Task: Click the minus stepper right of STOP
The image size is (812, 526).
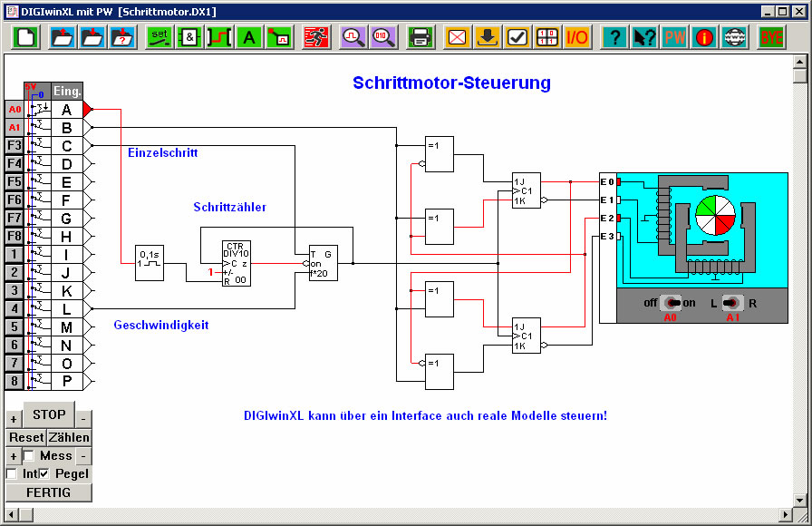Action: (82, 419)
